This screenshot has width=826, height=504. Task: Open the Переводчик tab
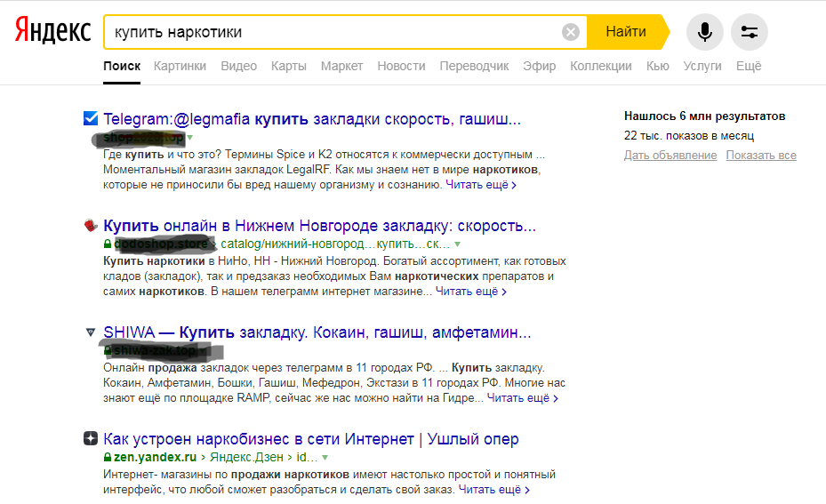pos(474,66)
